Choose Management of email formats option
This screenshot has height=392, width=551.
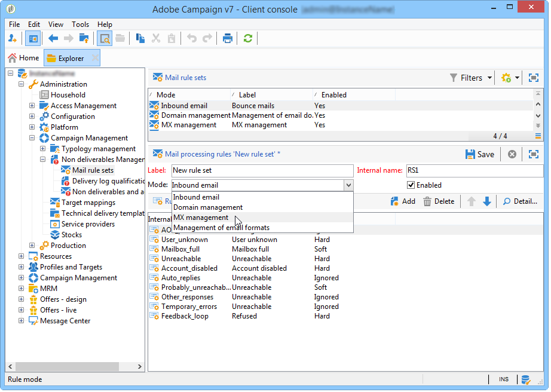coord(262,228)
